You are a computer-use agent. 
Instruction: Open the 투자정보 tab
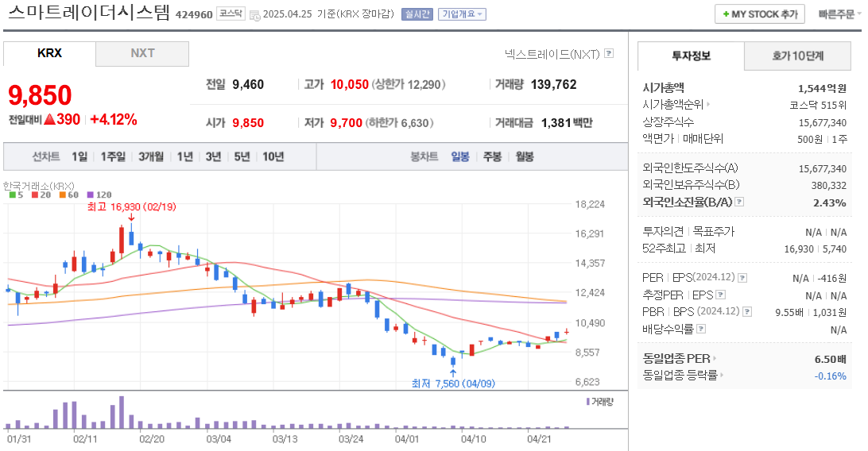691,56
